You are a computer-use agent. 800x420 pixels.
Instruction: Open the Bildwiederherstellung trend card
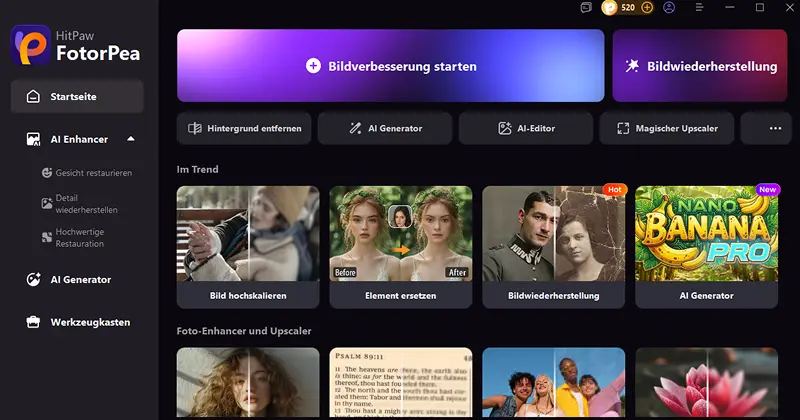pyautogui.click(x=554, y=247)
